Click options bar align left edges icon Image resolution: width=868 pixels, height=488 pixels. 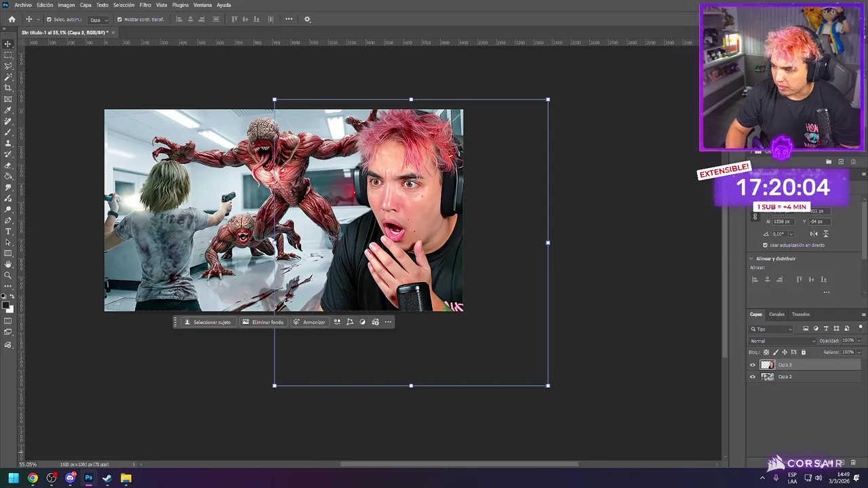point(179,19)
